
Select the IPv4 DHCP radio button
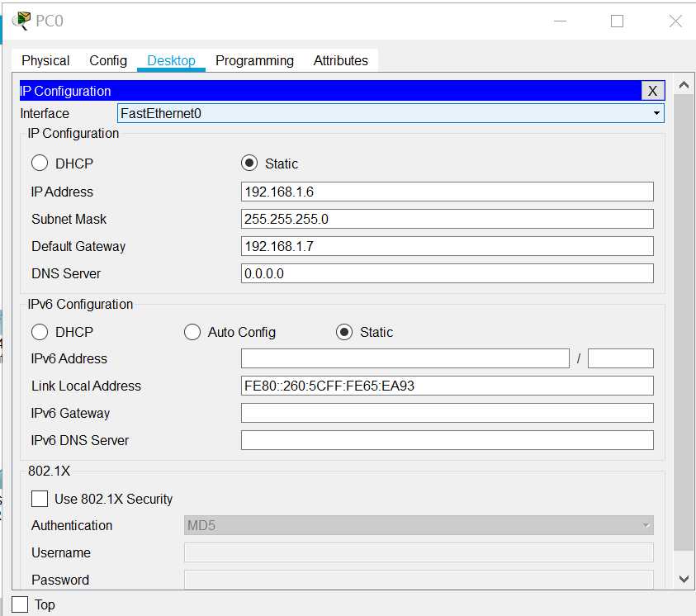40,163
